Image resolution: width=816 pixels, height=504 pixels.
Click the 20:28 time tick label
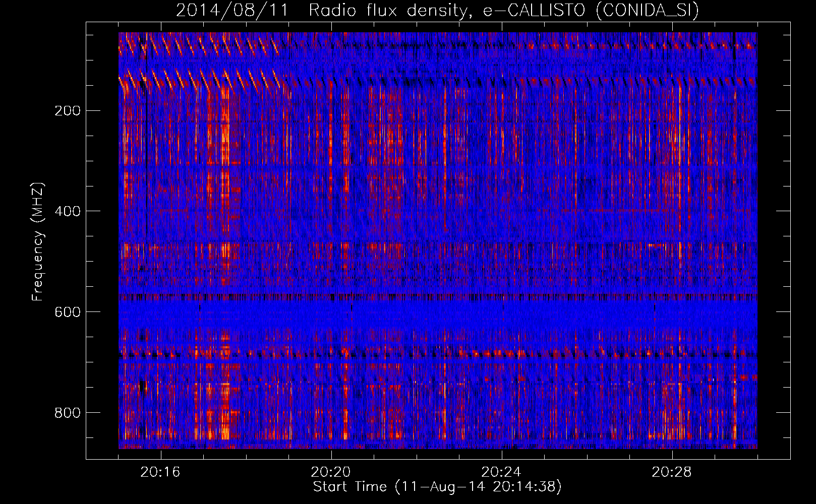(672, 472)
